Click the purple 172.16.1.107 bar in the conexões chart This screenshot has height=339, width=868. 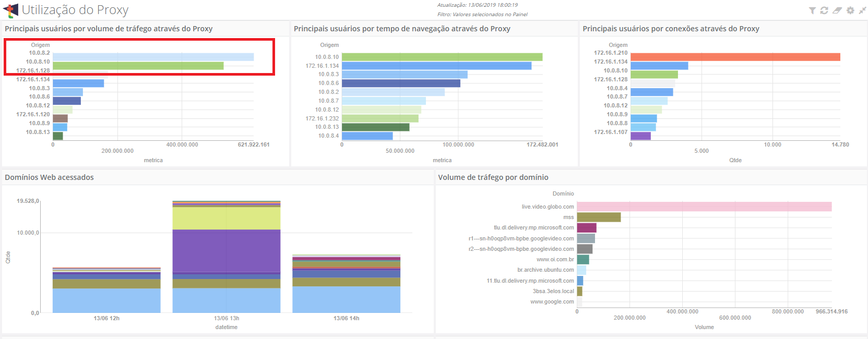640,136
